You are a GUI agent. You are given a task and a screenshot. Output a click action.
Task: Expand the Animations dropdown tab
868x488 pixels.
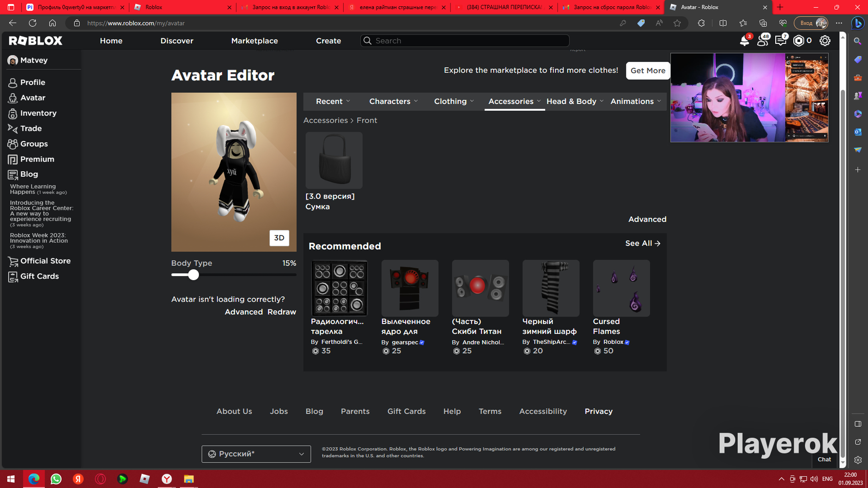(636, 102)
